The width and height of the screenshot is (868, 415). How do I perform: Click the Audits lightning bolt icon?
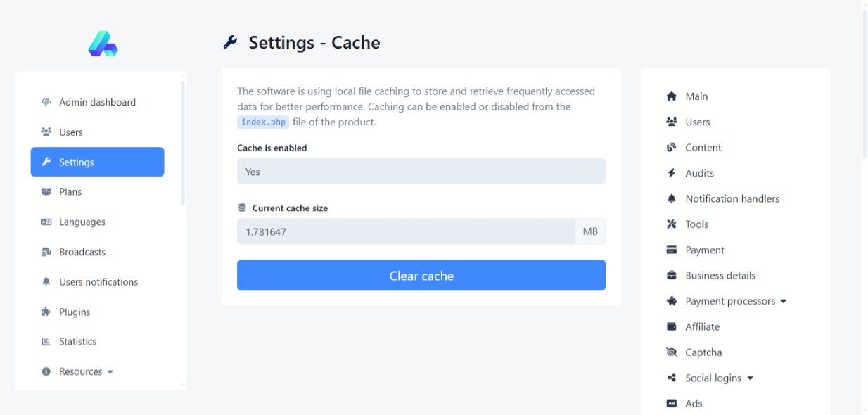[x=671, y=173]
